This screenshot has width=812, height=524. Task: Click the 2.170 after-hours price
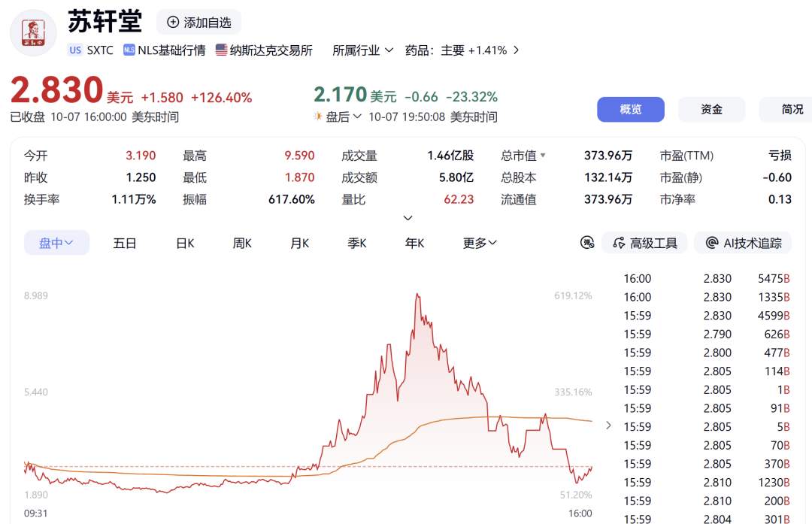tap(341, 95)
